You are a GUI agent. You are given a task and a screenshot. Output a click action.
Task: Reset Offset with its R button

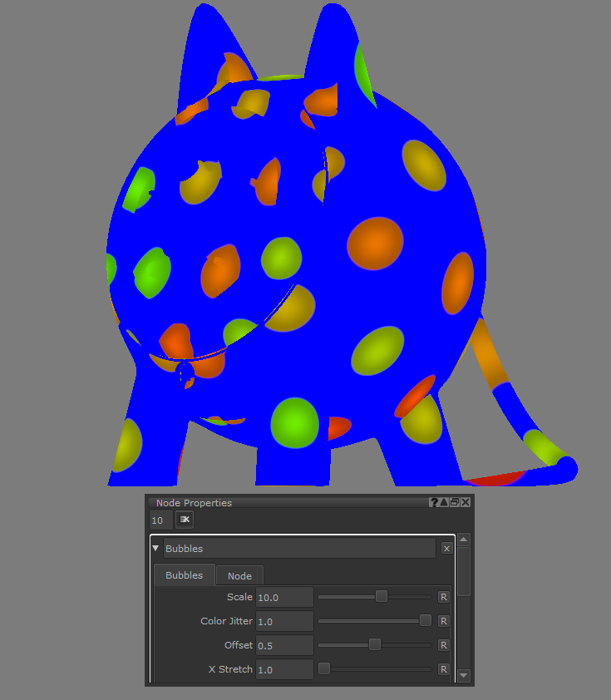444,645
